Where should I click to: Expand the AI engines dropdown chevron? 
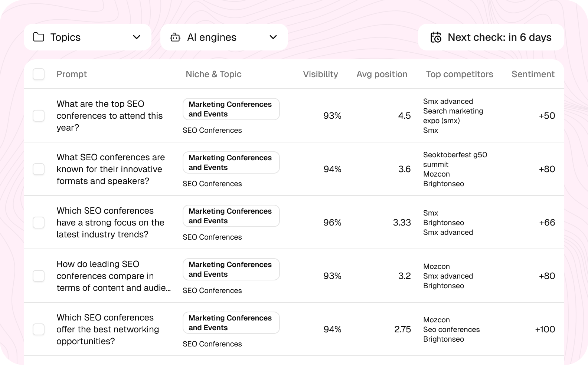tap(273, 37)
